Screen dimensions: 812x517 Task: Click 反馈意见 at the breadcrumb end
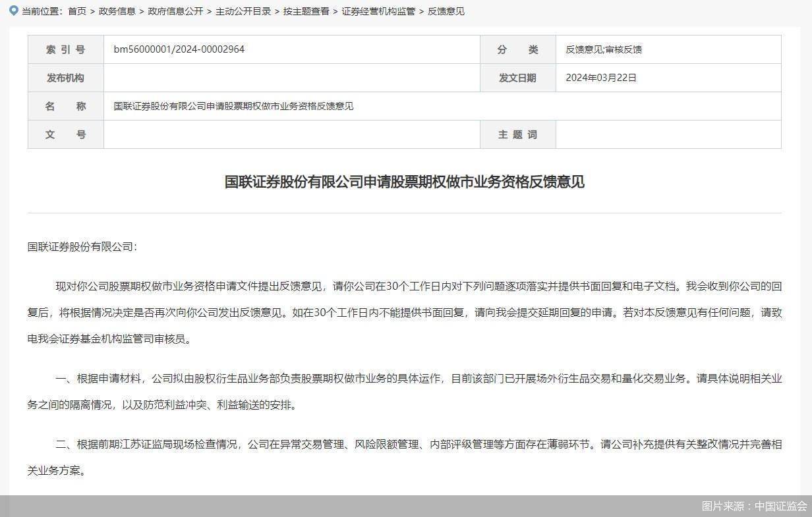click(446, 11)
